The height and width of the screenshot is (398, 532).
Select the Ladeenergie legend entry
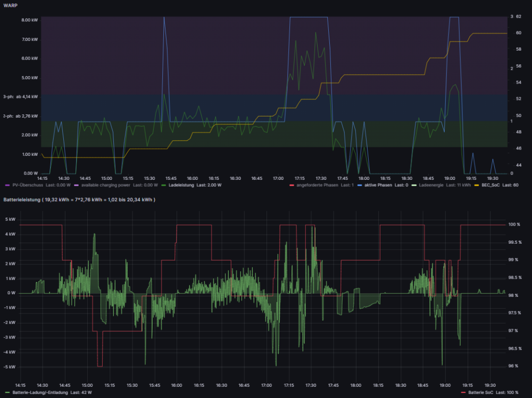coord(431,185)
